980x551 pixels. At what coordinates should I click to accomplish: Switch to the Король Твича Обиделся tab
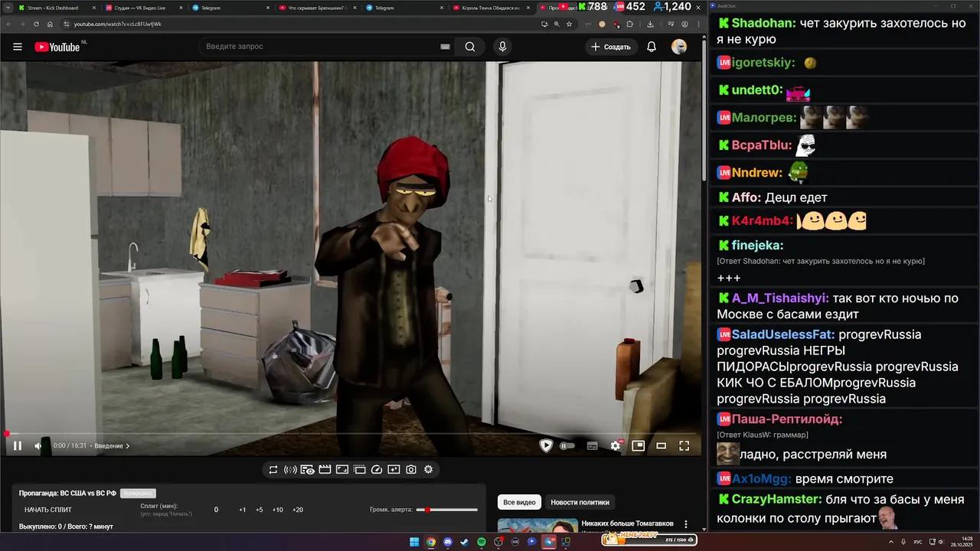(490, 8)
